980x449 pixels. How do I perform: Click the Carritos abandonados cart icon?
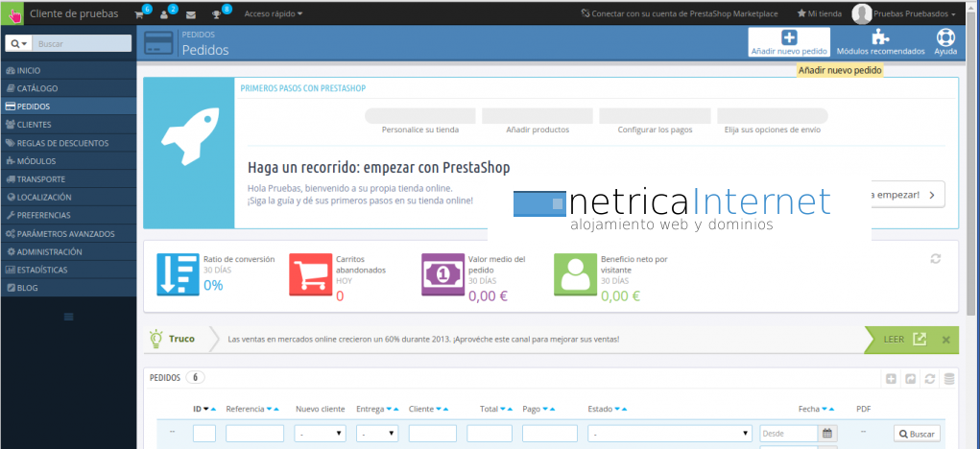click(310, 274)
